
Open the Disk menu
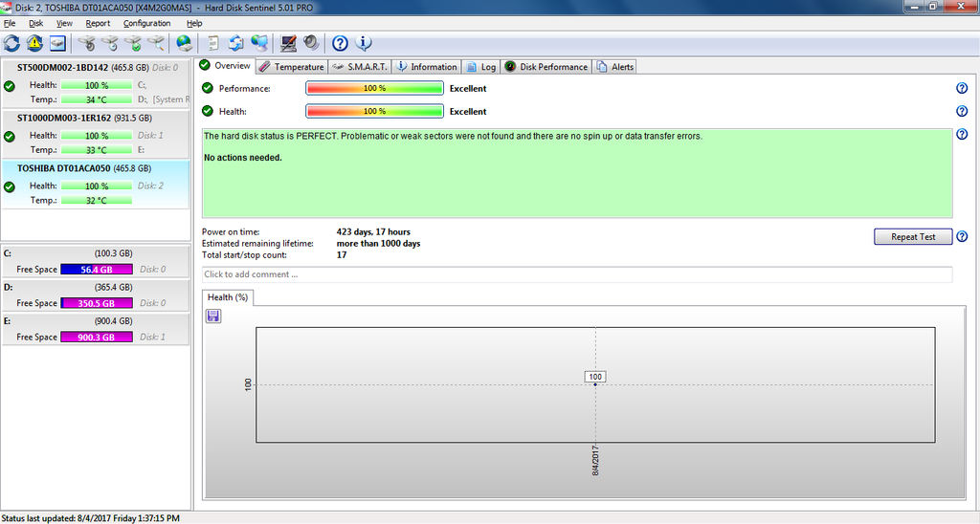pyautogui.click(x=35, y=23)
